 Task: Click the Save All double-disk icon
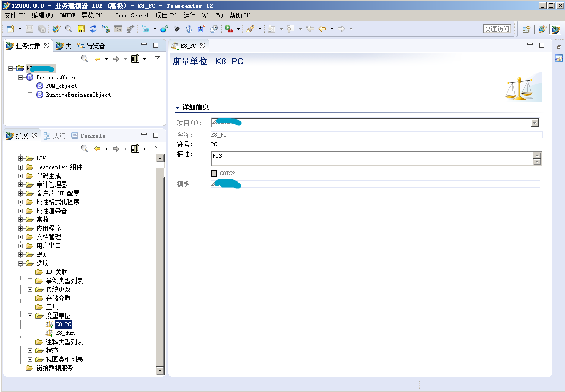pyautogui.click(x=42, y=29)
